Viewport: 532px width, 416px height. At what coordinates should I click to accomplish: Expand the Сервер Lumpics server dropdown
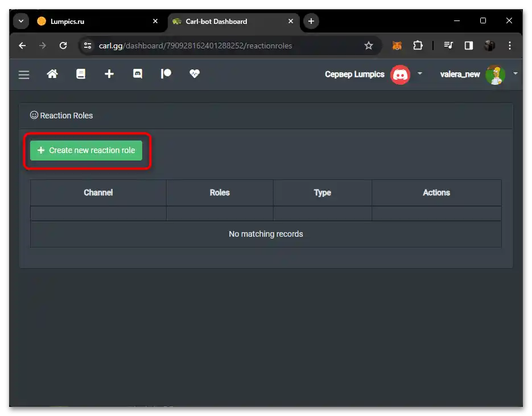coord(420,73)
